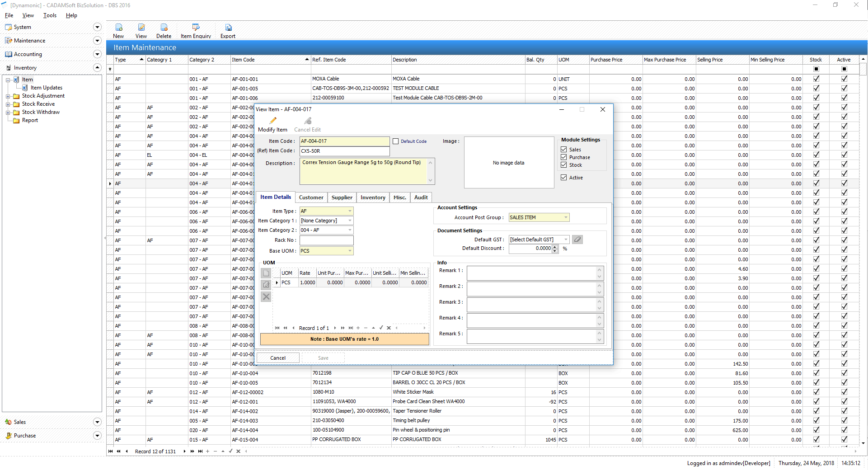Click the Cancel button in dialog

pos(278,358)
